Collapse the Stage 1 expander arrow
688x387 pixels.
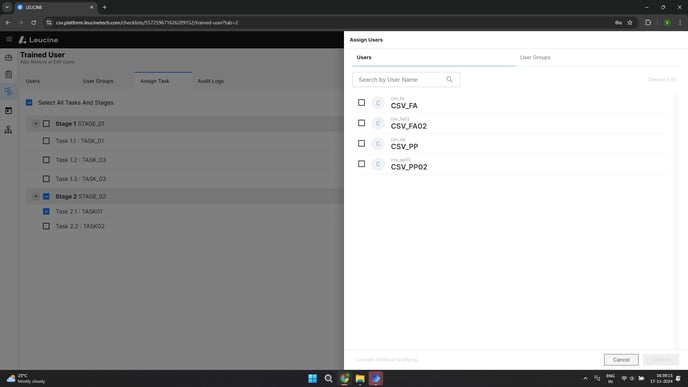[36, 124]
